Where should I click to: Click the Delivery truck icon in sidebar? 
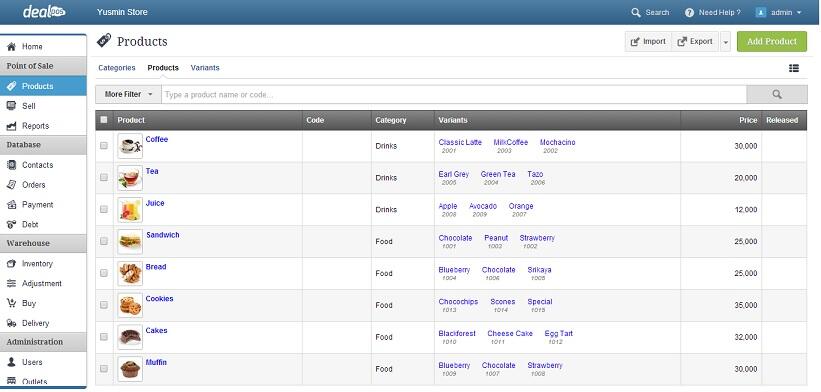tap(11, 323)
